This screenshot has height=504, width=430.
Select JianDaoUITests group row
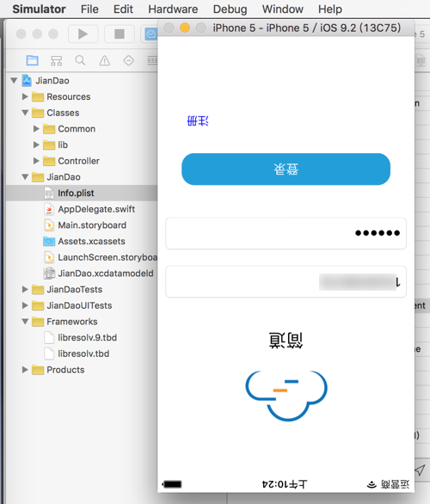tap(82, 305)
